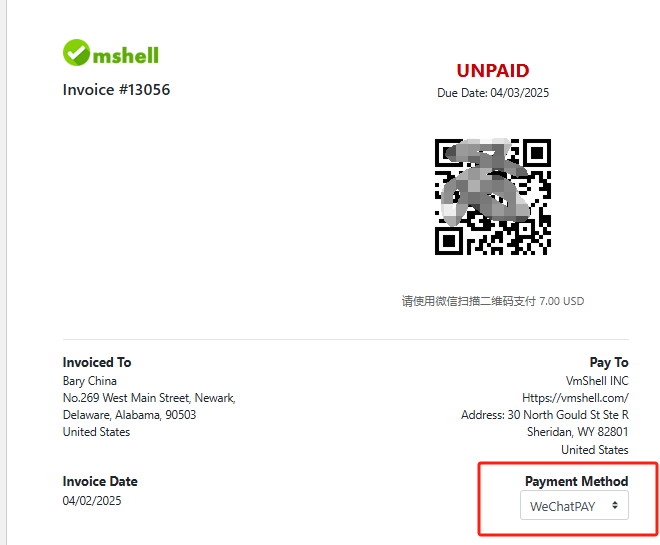Click the Chinese WeChat scan instruction 7.00 USD
This screenshot has width=660, height=545.
pos(492,301)
